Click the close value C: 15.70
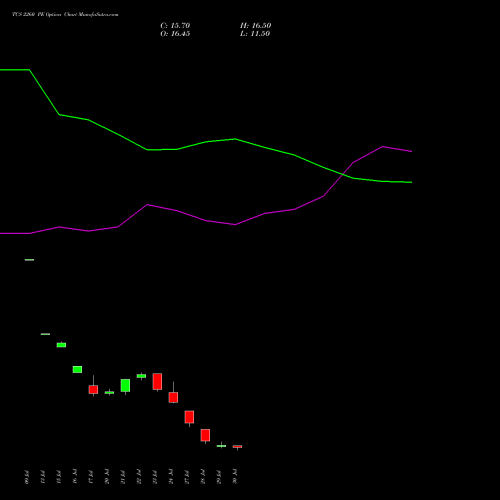Viewport: 500px width, 500px height. point(175,26)
